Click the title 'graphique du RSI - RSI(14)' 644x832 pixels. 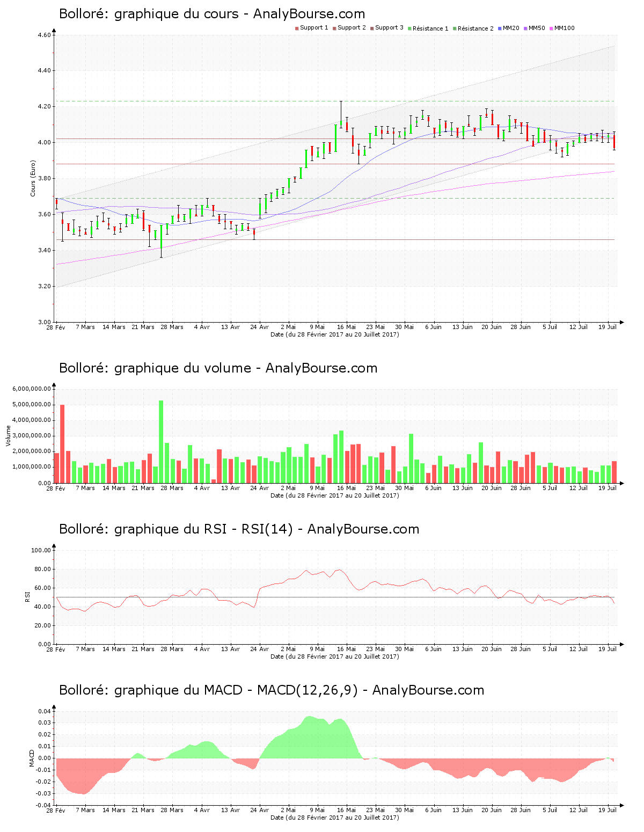(x=204, y=529)
